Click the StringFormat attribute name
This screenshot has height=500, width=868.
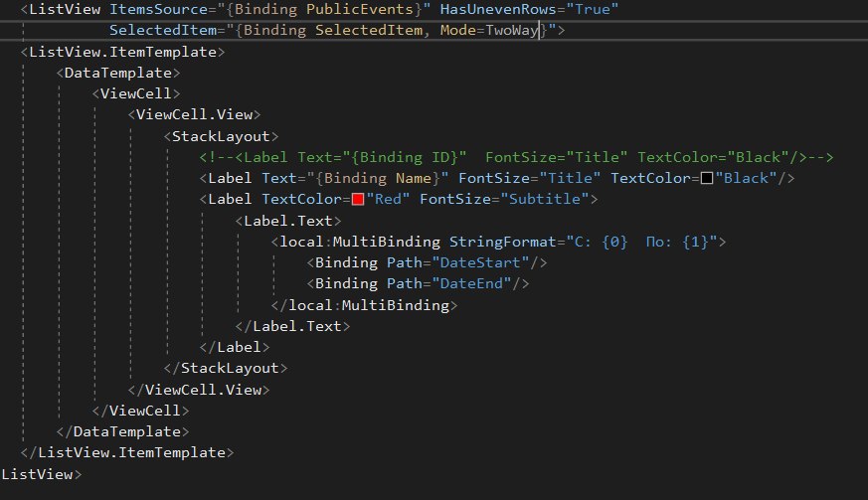coord(503,242)
